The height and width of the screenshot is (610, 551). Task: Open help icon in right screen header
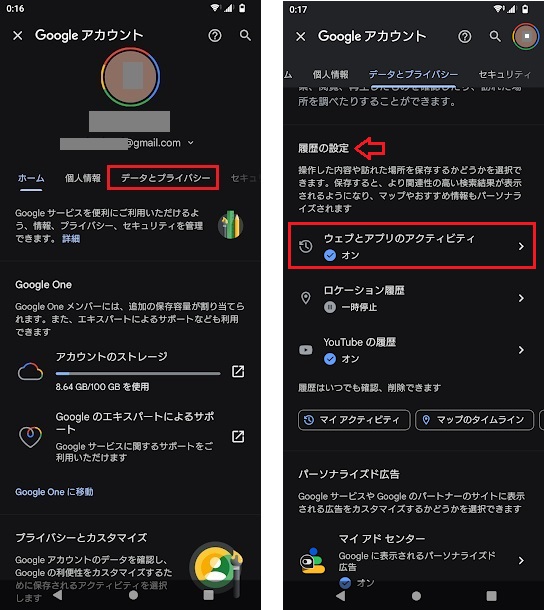coord(464,37)
